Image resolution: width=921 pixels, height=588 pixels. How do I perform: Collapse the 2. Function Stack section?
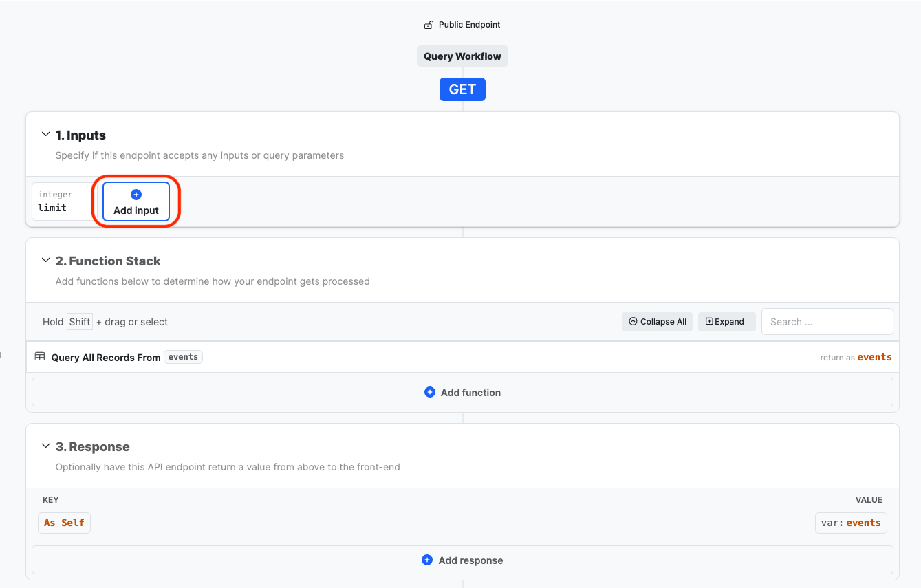[x=46, y=261]
